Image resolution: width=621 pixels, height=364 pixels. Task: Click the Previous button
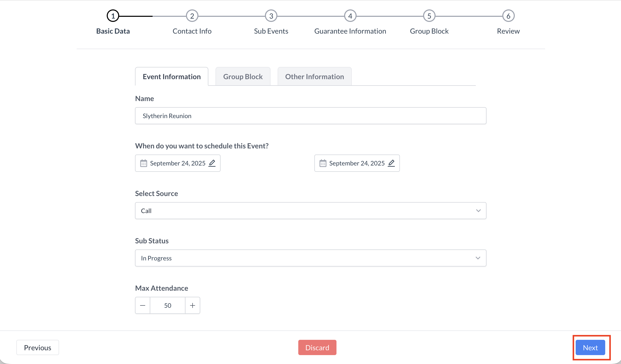pyautogui.click(x=38, y=347)
